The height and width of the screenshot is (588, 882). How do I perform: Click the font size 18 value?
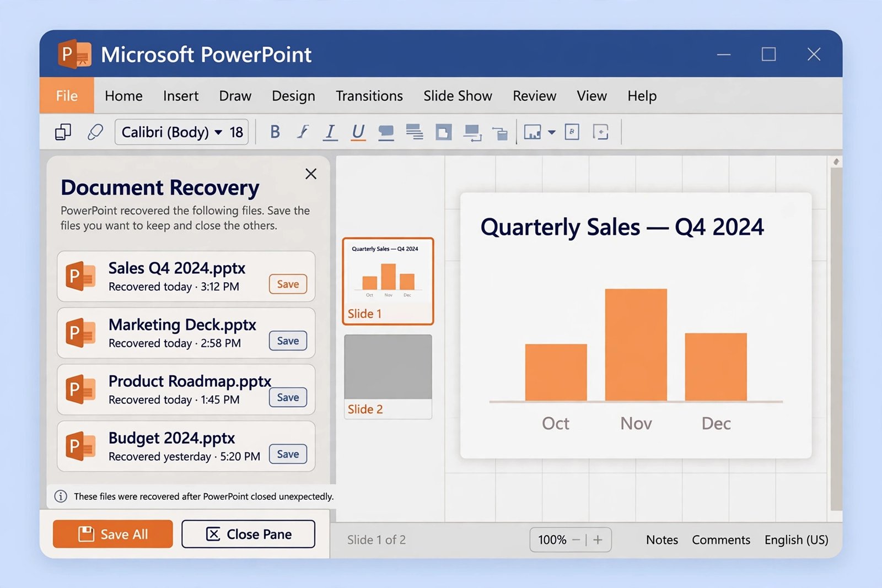pos(236,132)
